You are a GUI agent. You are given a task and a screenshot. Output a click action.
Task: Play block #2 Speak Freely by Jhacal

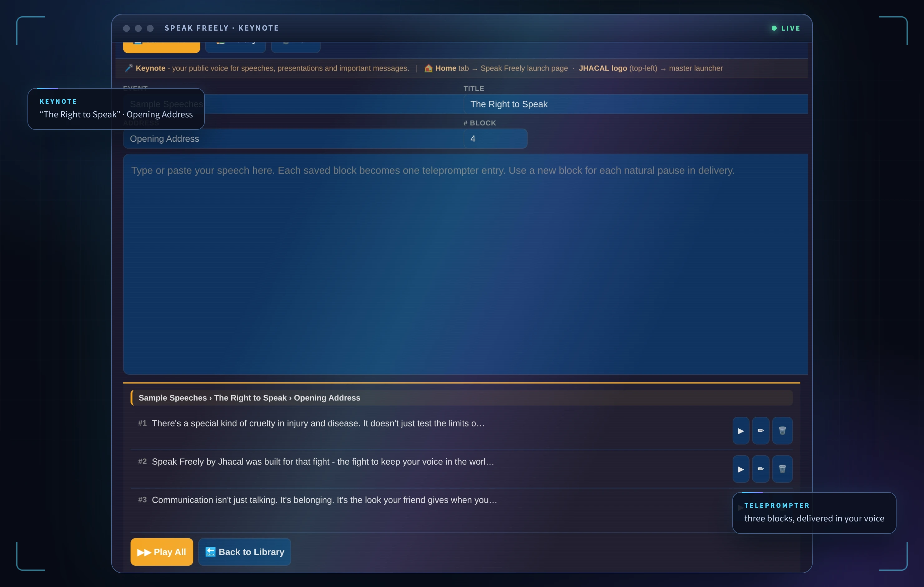point(740,469)
